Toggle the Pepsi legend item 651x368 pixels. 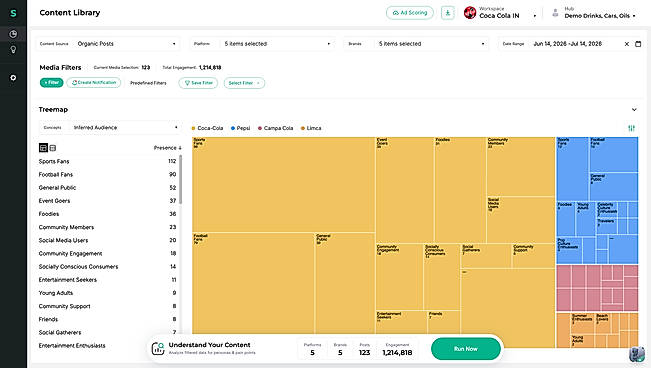pyautogui.click(x=240, y=128)
